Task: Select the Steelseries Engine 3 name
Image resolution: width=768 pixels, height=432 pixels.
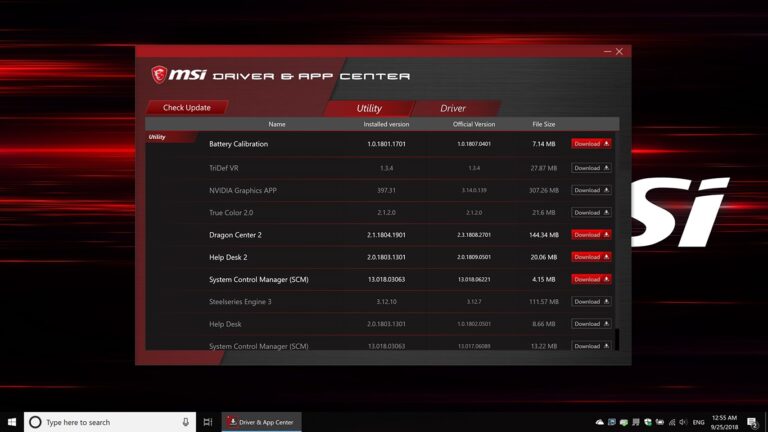Action: pyautogui.click(x=240, y=302)
